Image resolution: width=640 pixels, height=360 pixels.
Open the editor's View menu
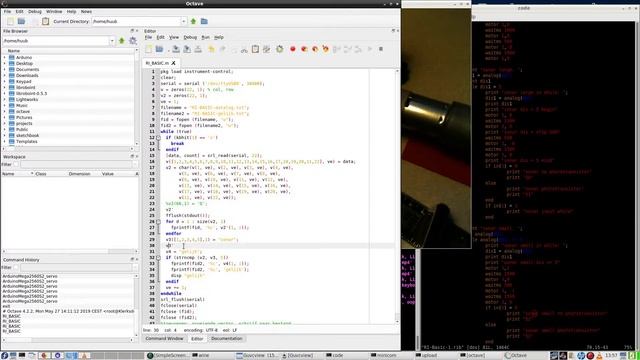tap(174, 37)
